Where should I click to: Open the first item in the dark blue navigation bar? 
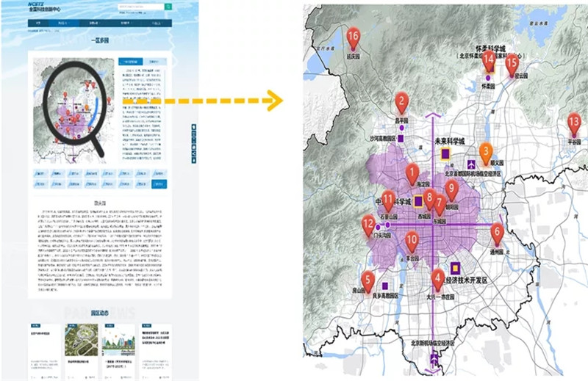click(38, 23)
